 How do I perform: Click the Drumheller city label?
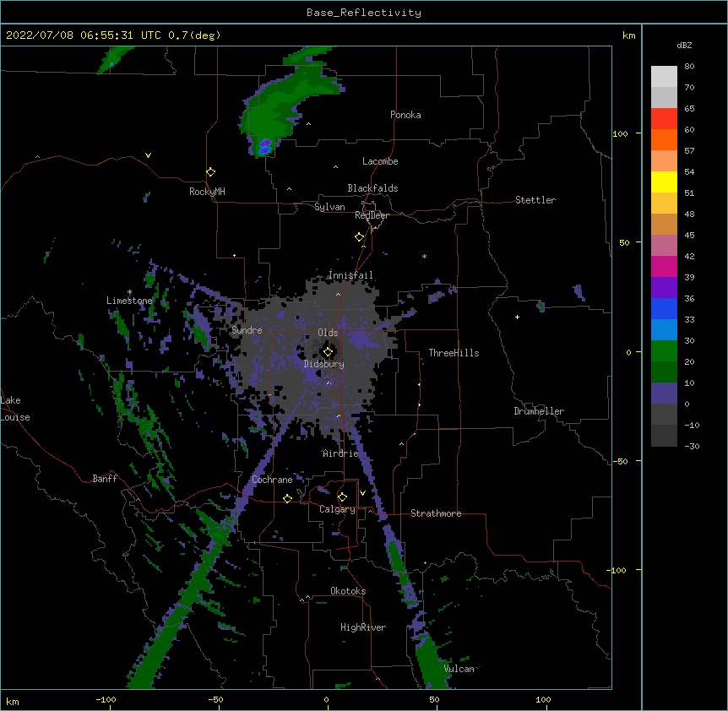539,411
